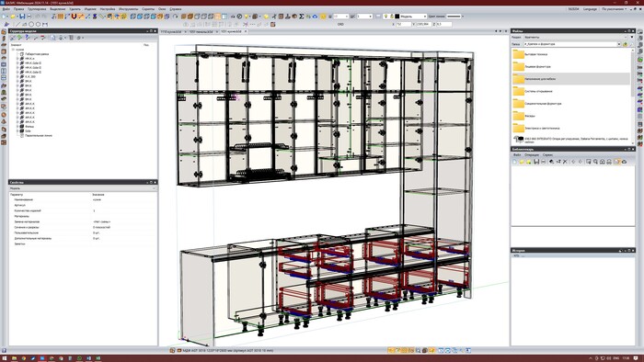This screenshot has height=362, width=644.
Task: Expand the Фасады node in model tree
Action: 17,126
